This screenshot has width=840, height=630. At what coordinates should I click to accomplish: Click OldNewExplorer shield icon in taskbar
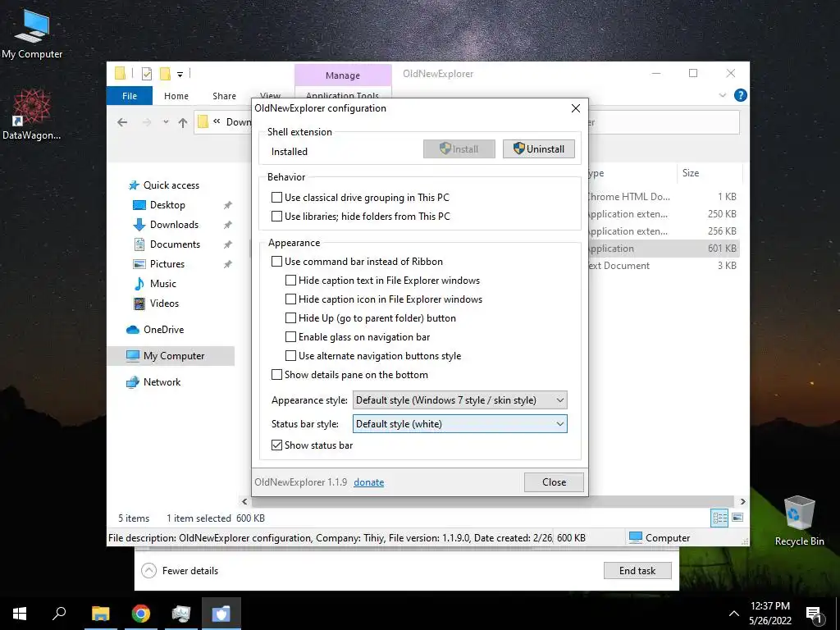(221, 614)
